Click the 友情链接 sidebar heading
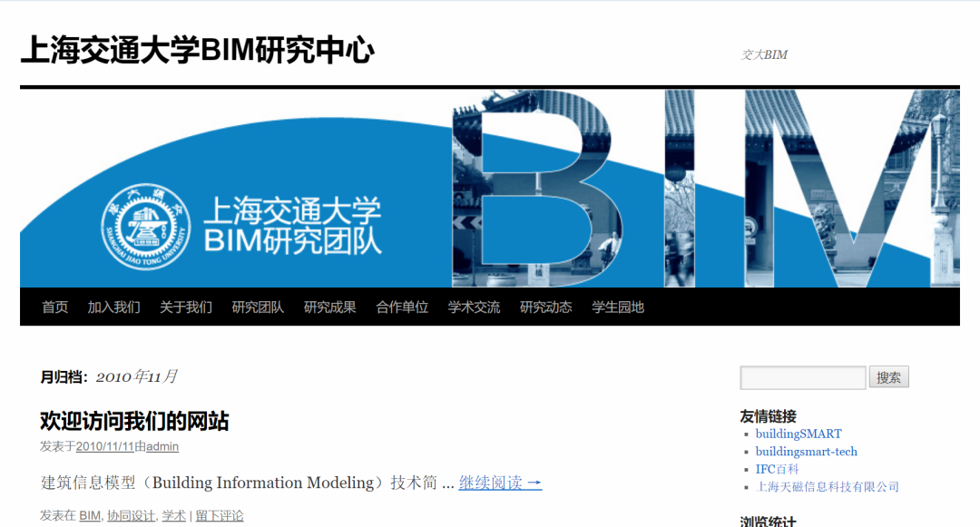 click(768, 415)
